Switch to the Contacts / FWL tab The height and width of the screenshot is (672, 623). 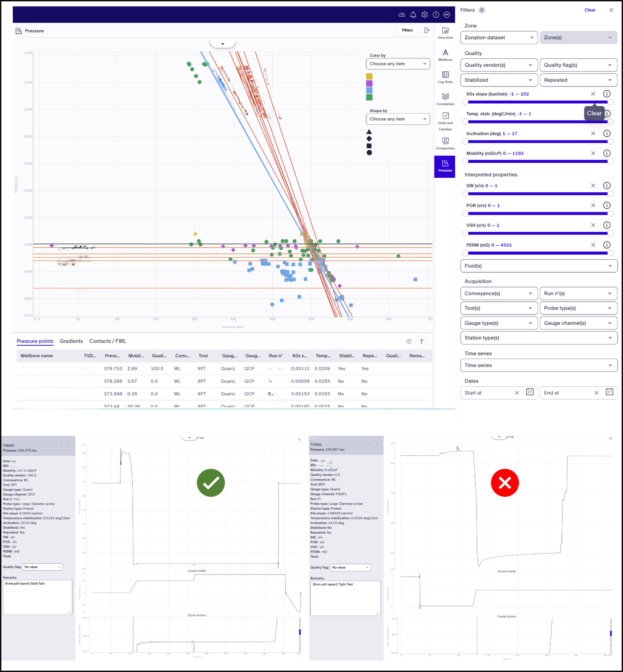108,341
